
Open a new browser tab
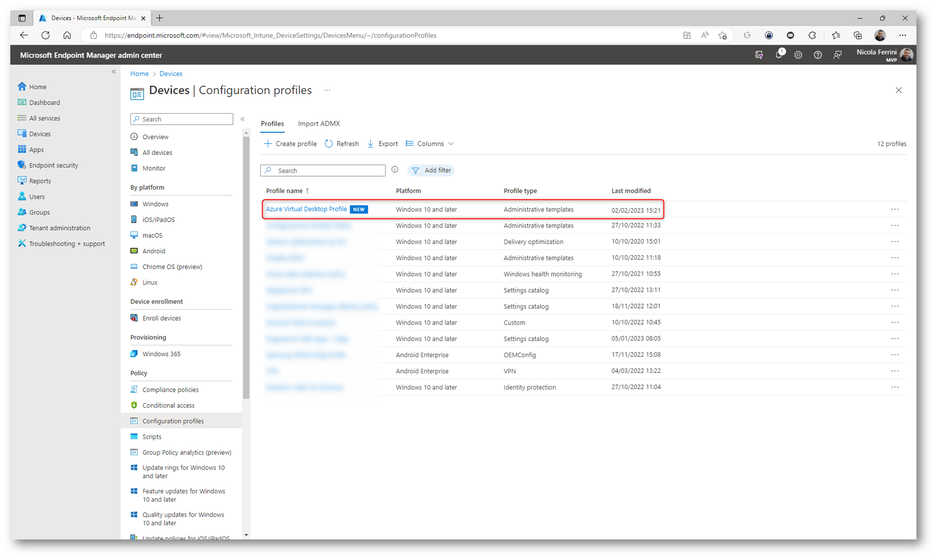[160, 18]
